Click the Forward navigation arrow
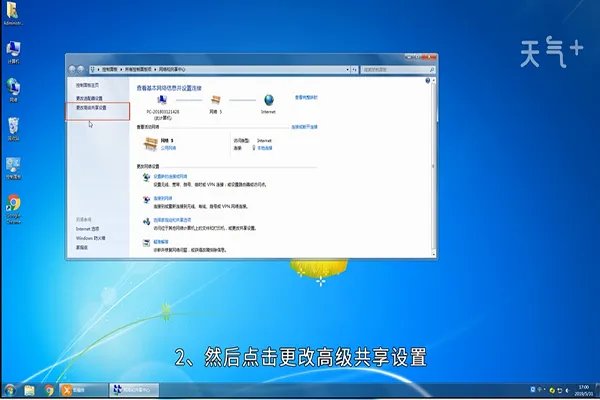The image size is (600, 400). [81, 69]
